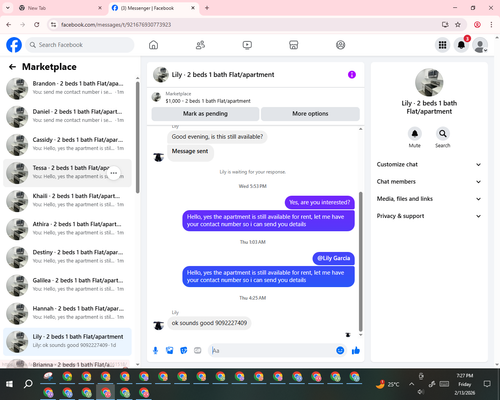Open Galilea's apartment conversation
Viewport: 500px width, 400px height.
coord(67,285)
